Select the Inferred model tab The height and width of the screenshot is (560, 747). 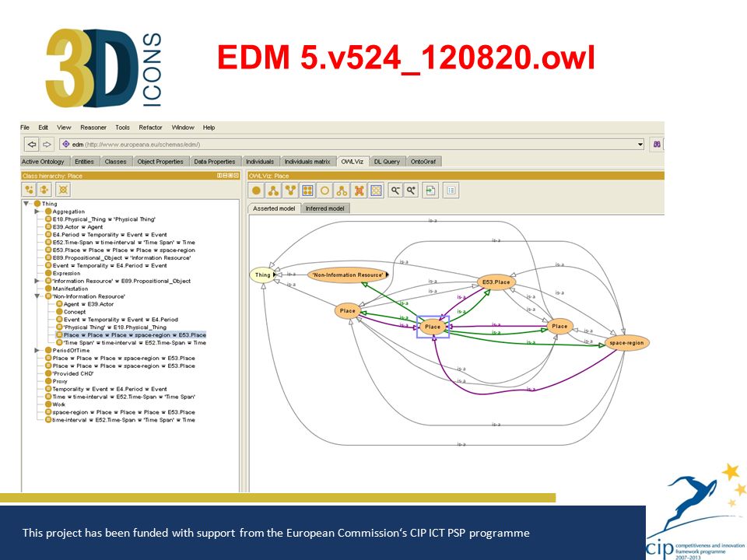[325, 208]
